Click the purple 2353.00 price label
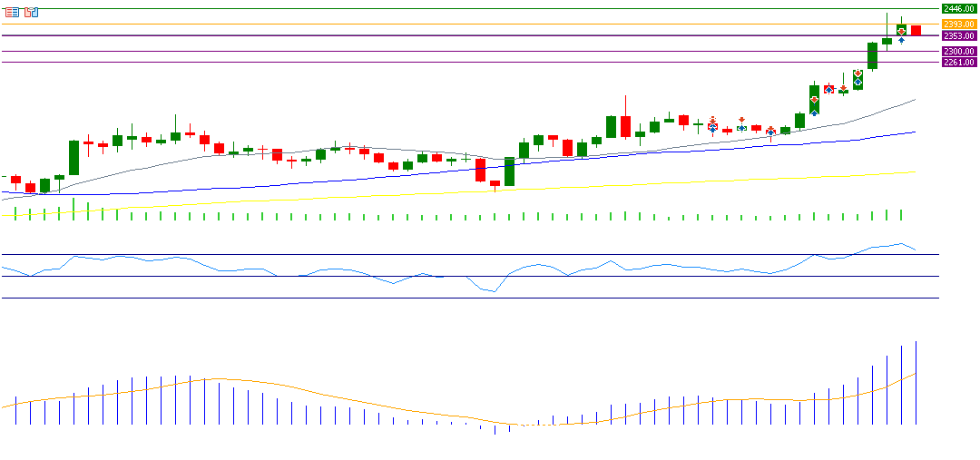Screen dimensions: 980x460 pyautogui.click(x=959, y=35)
